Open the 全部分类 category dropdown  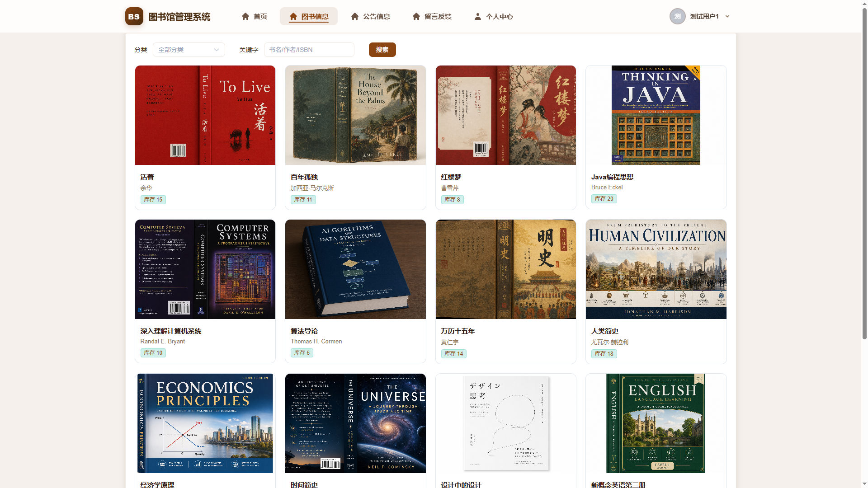point(189,50)
